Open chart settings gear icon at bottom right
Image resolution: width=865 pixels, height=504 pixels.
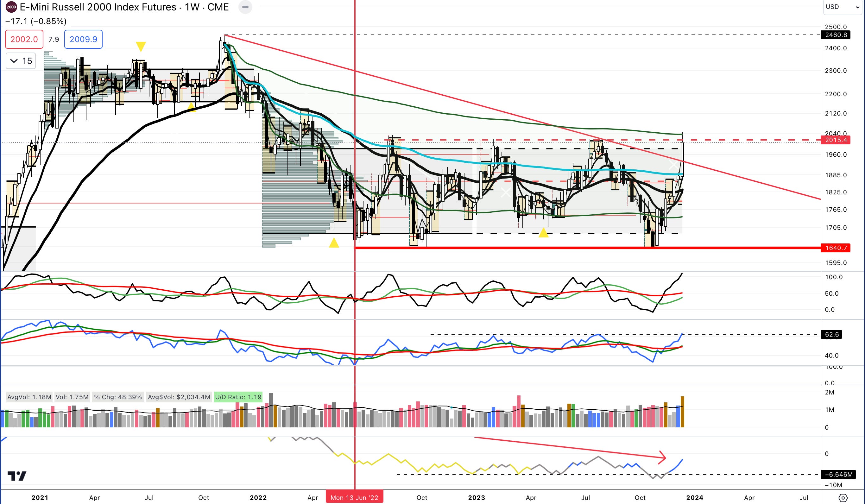click(843, 497)
